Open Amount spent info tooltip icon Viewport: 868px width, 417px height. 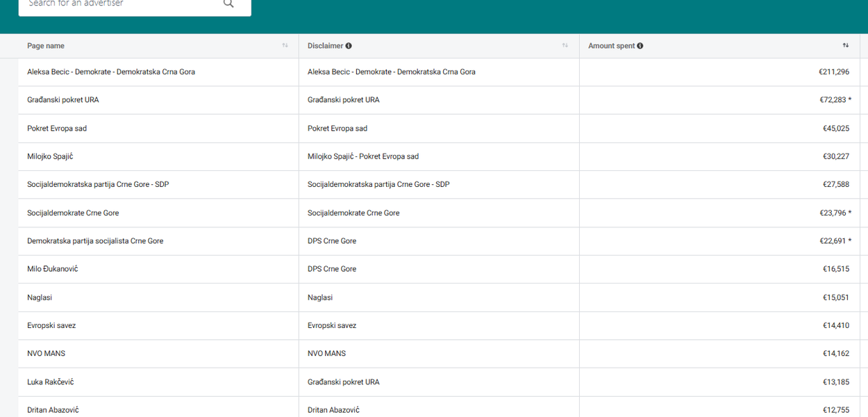point(640,46)
